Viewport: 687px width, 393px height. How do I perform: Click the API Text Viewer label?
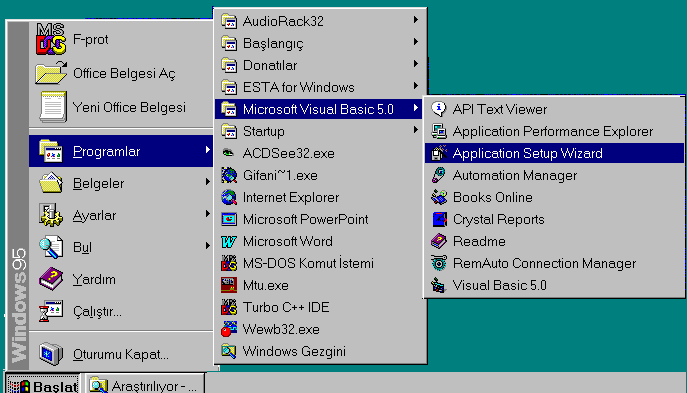499,109
